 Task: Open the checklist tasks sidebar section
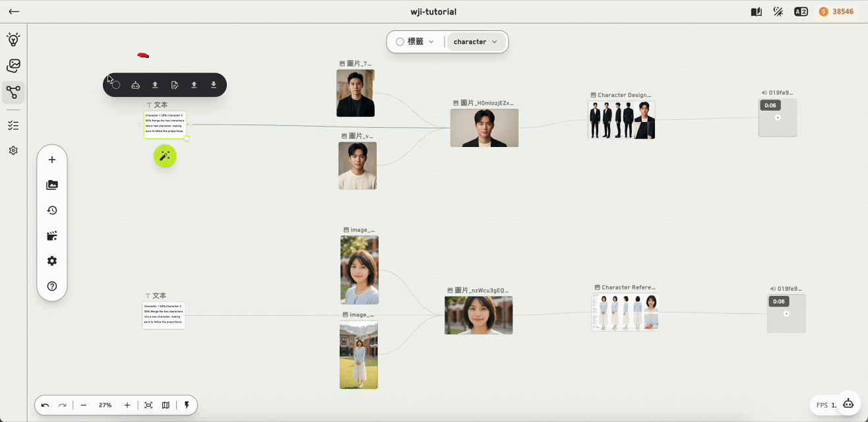13,125
